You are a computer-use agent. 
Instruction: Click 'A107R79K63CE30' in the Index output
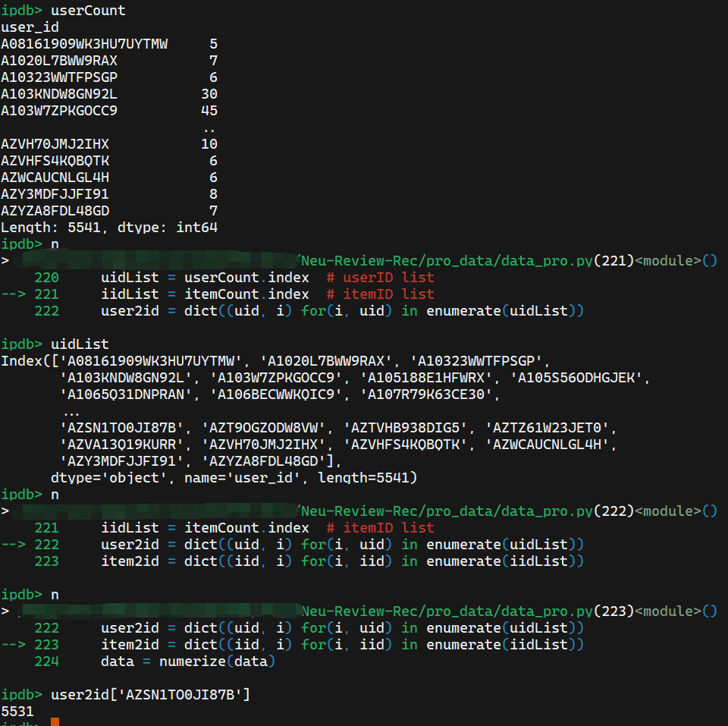tap(426, 394)
